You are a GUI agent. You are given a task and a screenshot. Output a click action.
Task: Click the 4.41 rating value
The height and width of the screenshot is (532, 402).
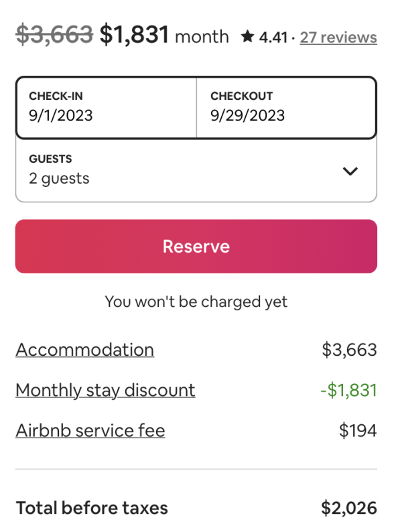coord(273,37)
